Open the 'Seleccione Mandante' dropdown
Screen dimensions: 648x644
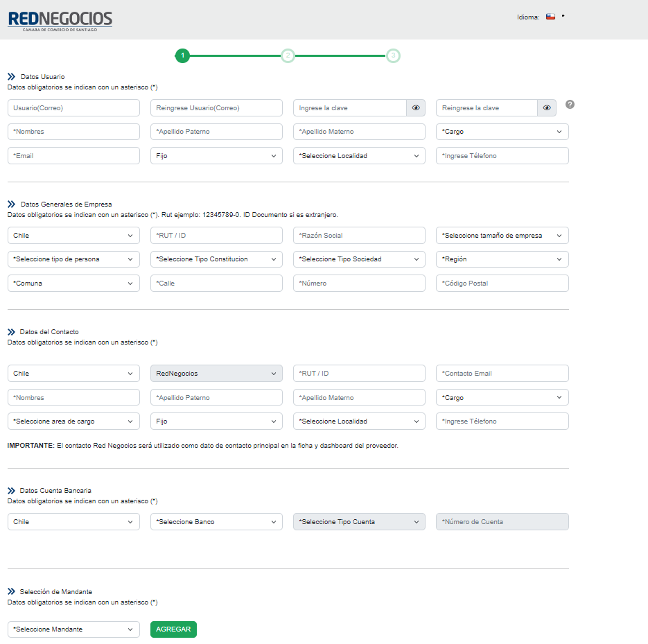click(73, 629)
